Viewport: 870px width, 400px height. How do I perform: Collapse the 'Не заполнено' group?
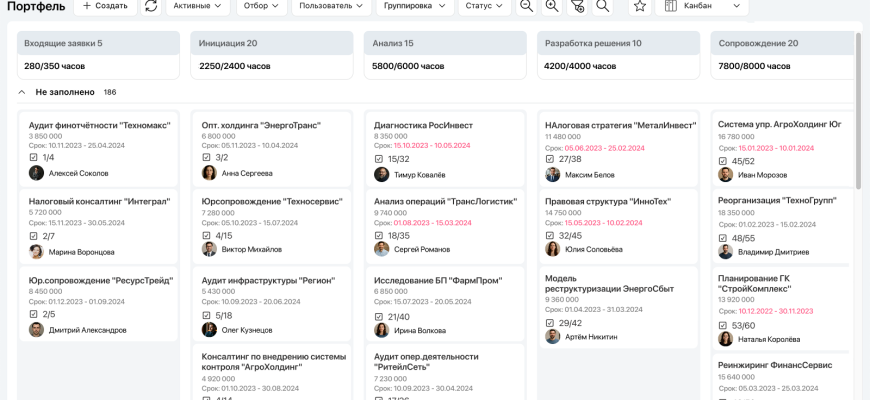pos(22,92)
